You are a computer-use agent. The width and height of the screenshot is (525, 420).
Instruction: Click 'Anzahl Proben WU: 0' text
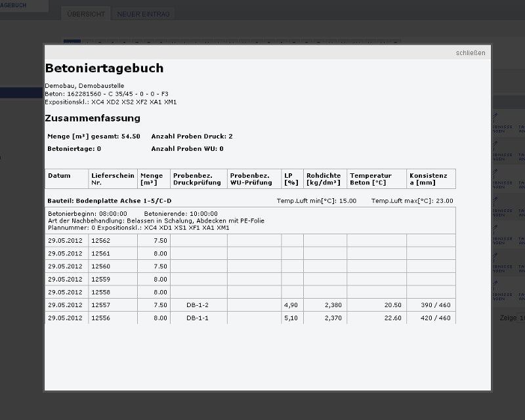click(187, 149)
